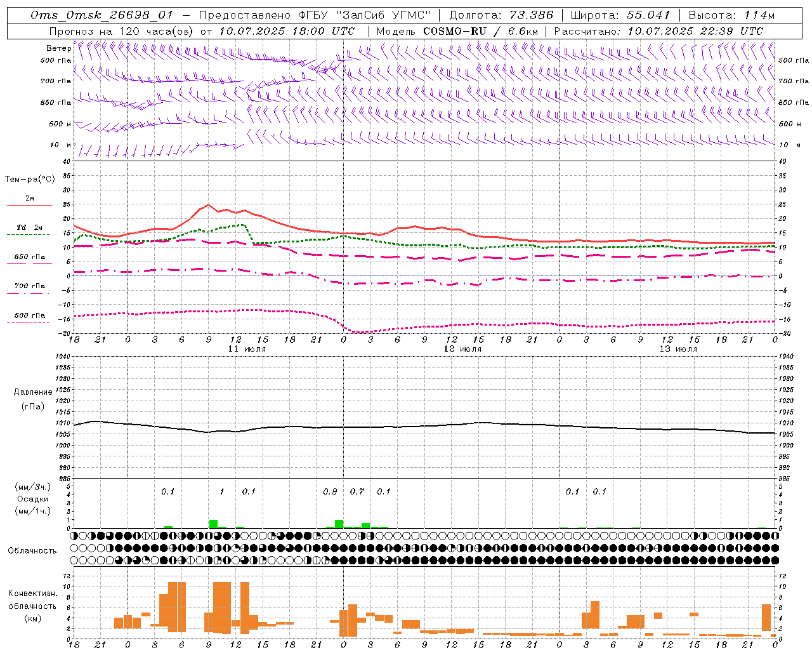
Task: Click the 12 июля date label
Action: click(462, 349)
